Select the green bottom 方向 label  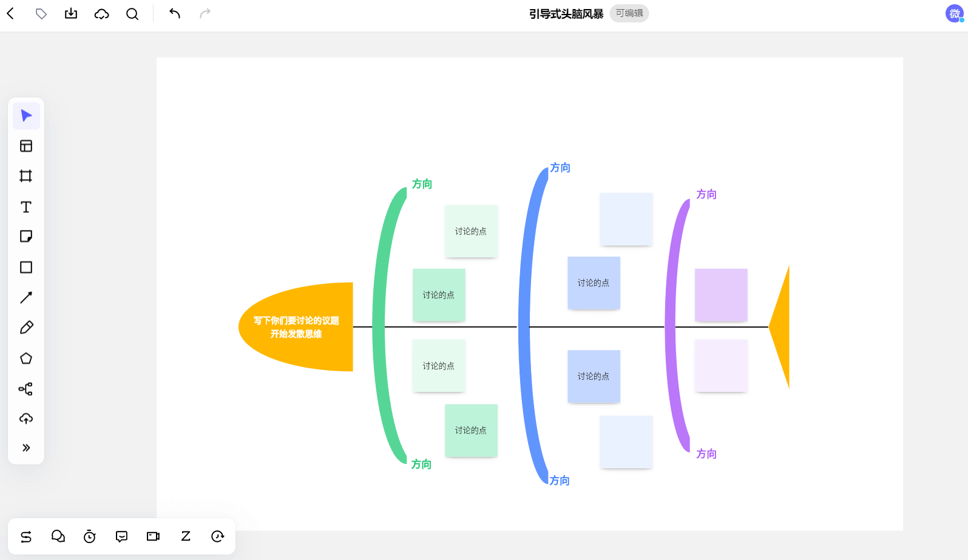pyautogui.click(x=421, y=464)
